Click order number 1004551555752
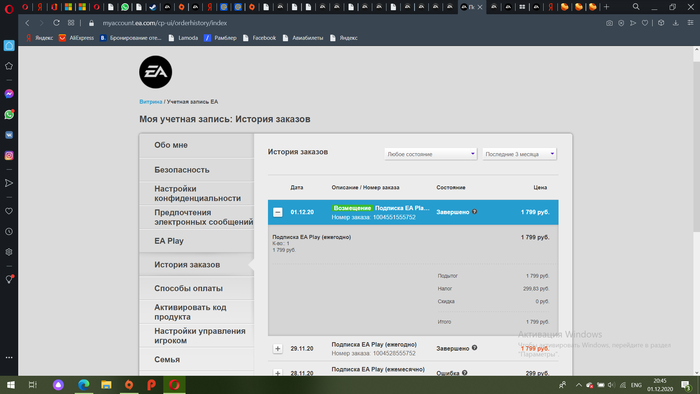 click(394, 217)
